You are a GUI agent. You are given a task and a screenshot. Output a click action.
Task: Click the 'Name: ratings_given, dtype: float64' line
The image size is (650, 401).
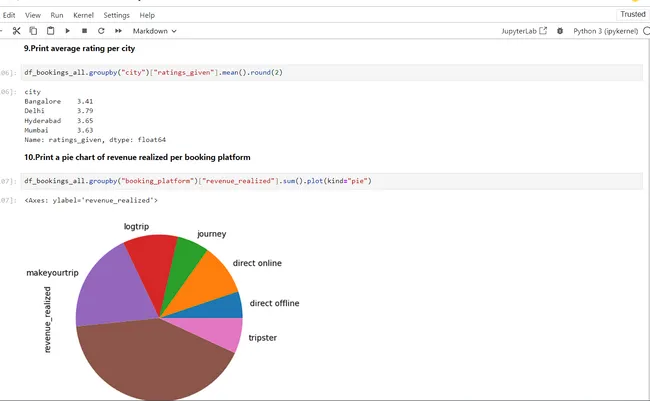(x=95, y=140)
